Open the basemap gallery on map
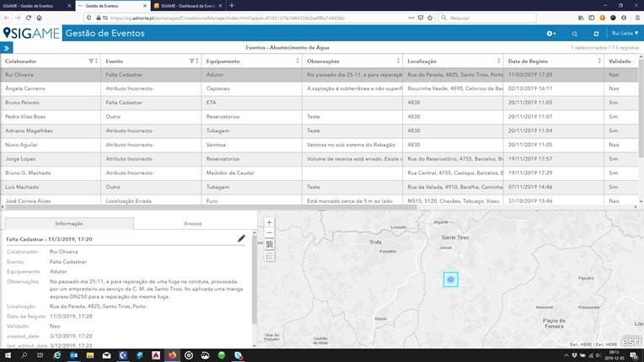The height and width of the screenshot is (362, 644). (x=269, y=244)
